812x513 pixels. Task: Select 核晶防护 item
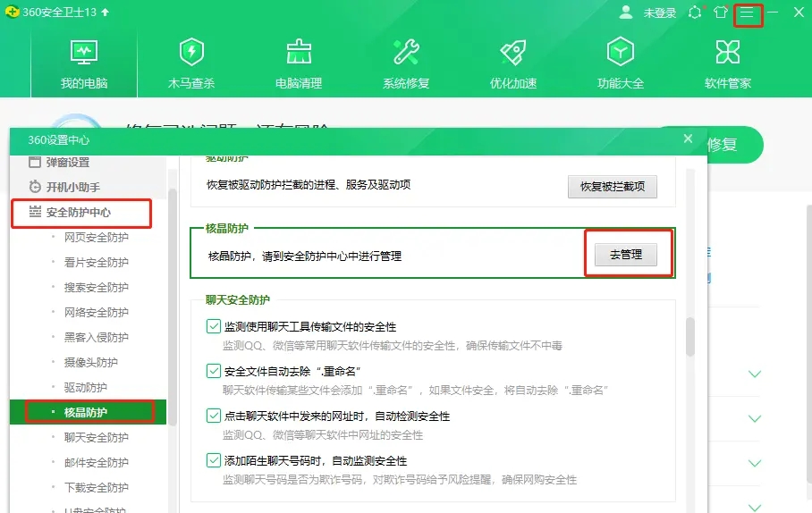(x=88, y=412)
